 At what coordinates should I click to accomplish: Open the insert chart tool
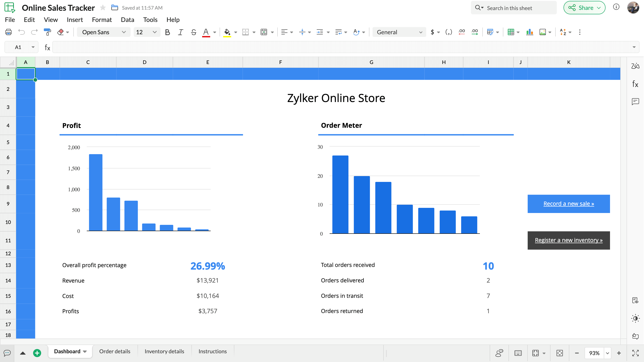[530, 32]
